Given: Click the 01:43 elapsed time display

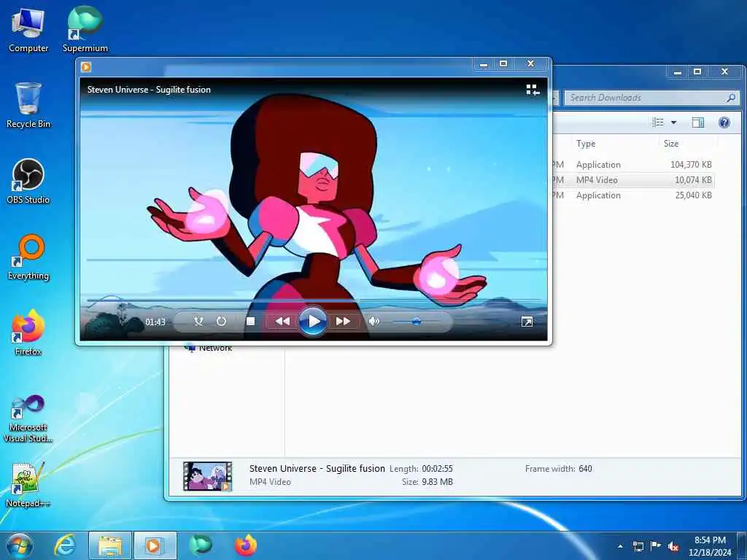Looking at the screenshot, I should click(x=155, y=322).
